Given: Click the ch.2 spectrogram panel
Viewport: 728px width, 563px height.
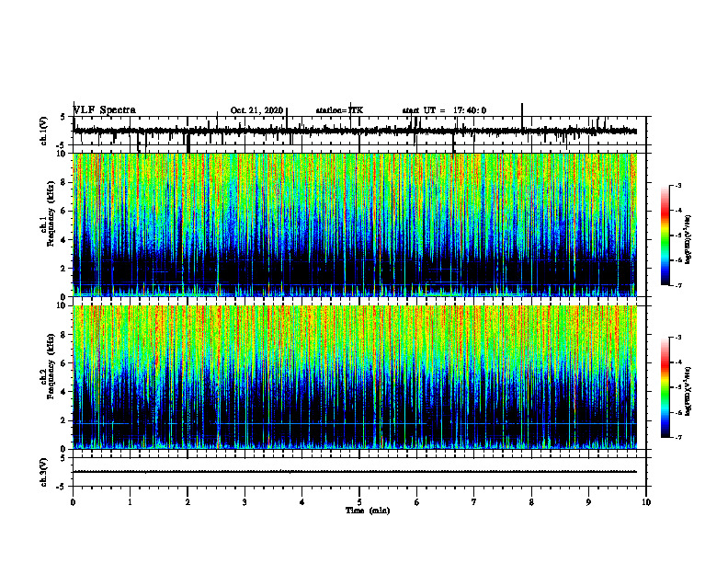Looking at the screenshot, I should click(x=355, y=377).
